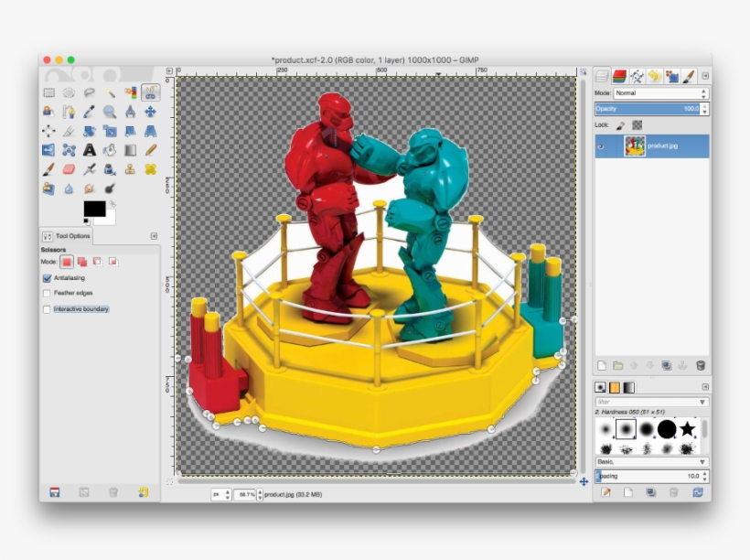Adjust the layer Opacity slider
This screenshot has height=560, width=750.
point(649,109)
